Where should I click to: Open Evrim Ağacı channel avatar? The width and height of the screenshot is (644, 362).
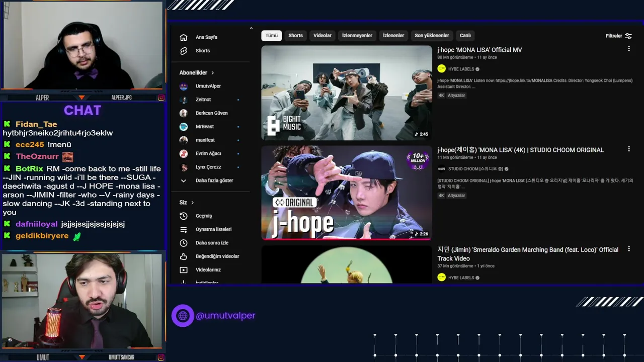(184, 153)
